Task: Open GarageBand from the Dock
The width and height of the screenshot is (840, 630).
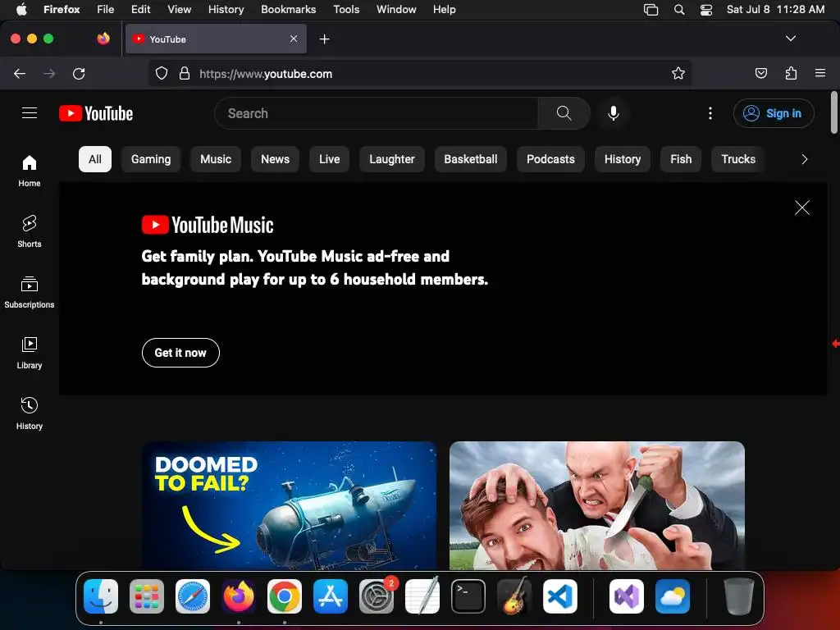Action: point(514,596)
